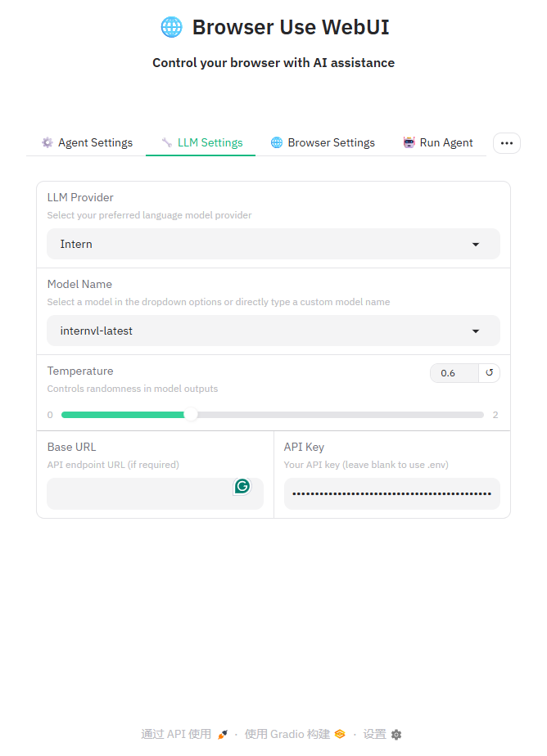Open the Browser Settings tab
This screenshot has width=547, height=756.
[323, 142]
